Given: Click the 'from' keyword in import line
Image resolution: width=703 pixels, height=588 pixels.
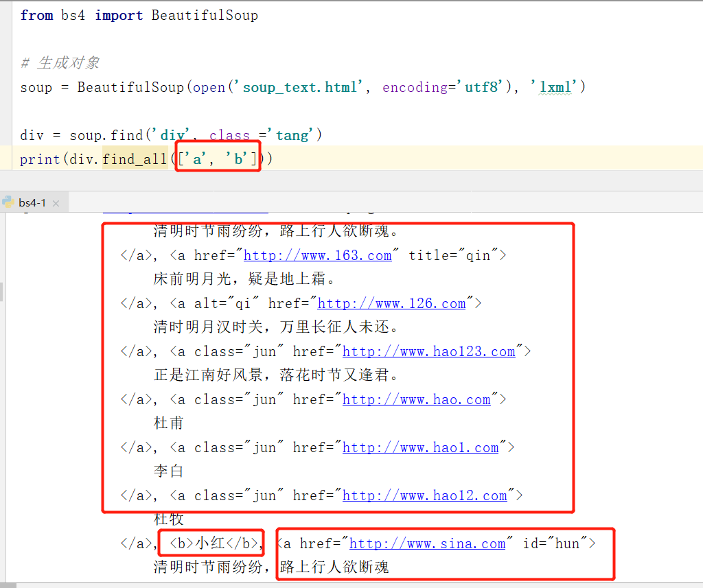Looking at the screenshot, I should point(37,15).
